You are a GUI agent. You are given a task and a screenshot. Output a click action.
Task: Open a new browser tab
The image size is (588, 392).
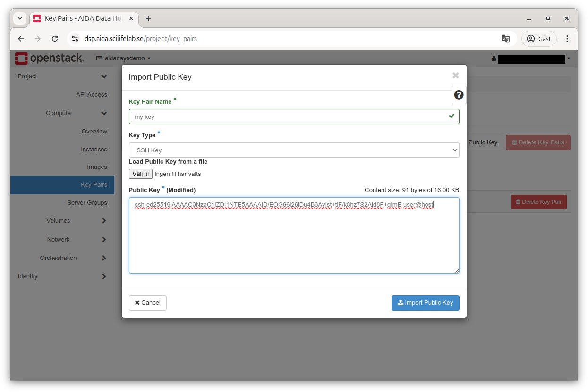coord(148,18)
